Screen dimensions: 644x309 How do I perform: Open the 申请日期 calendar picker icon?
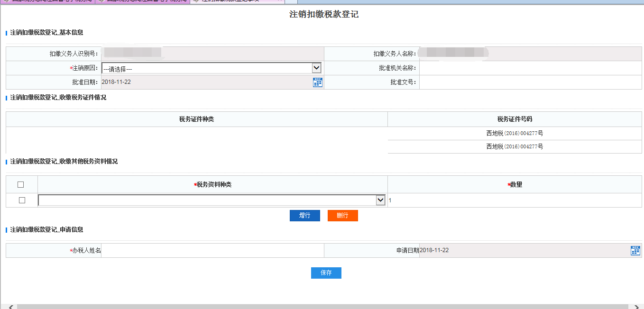tap(635, 250)
